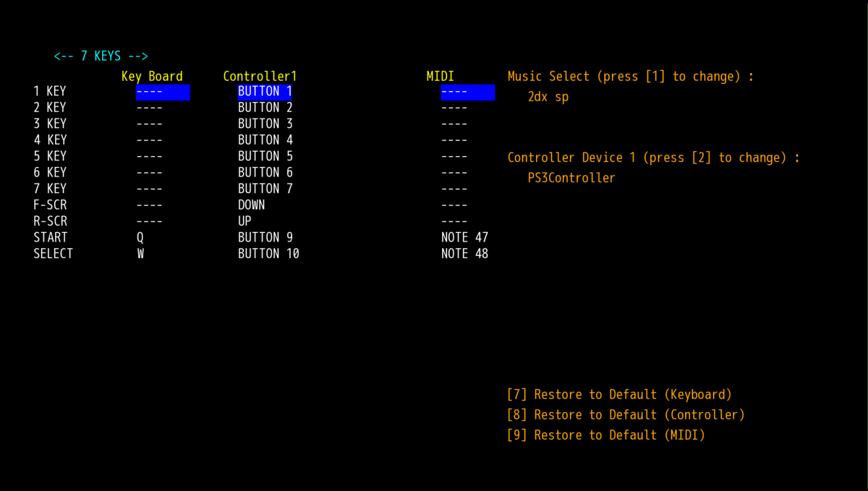Choose the "BUTTON 1" controller binding
Viewport: 868px width, 491px height.
(265, 93)
